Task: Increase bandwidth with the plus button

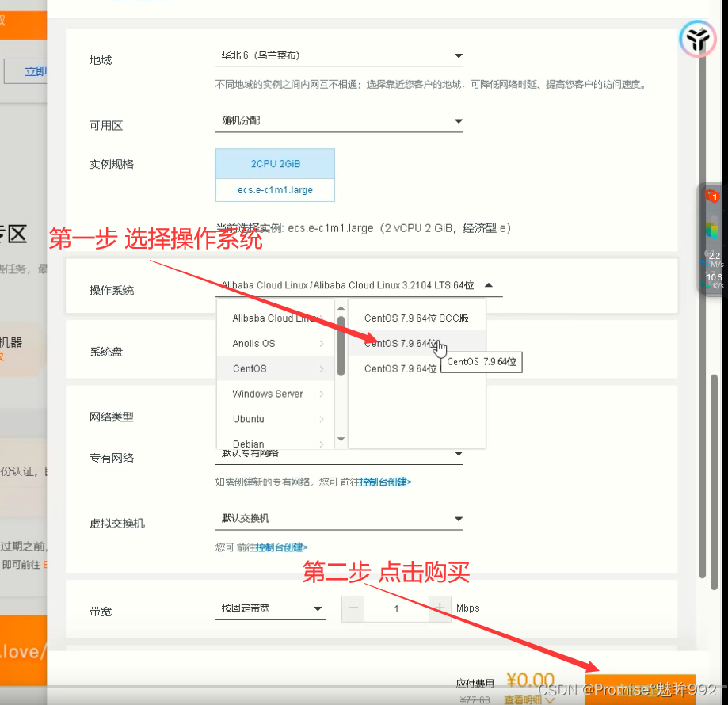Action: (439, 608)
